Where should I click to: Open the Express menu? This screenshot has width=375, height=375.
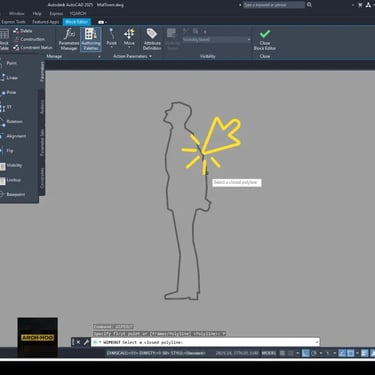pyautogui.click(x=56, y=14)
